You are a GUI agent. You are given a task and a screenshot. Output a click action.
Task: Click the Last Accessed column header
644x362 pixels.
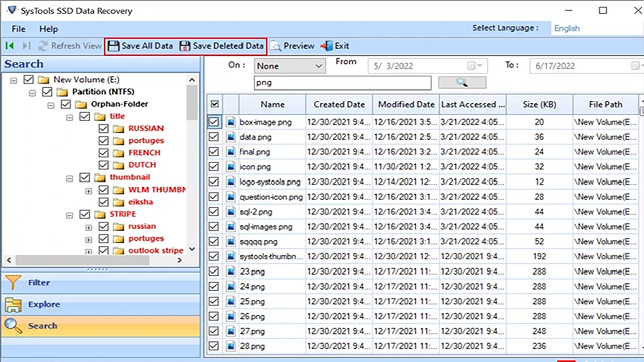pos(472,104)
